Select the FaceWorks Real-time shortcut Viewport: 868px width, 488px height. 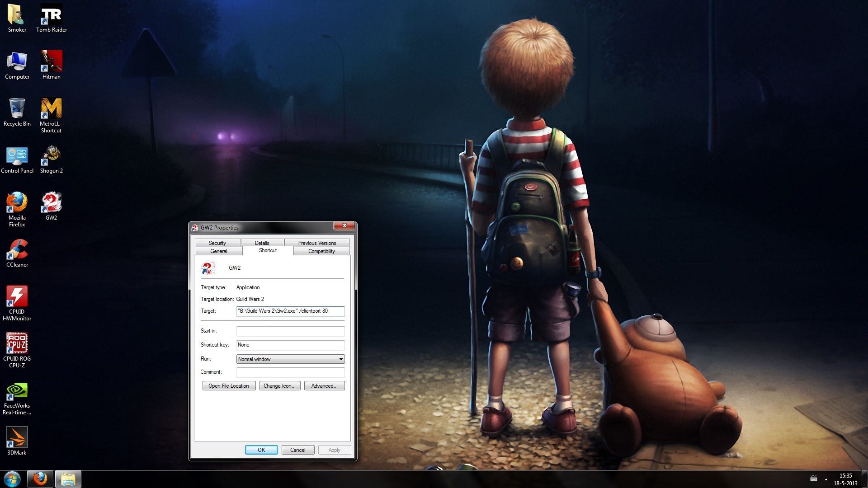17,399
